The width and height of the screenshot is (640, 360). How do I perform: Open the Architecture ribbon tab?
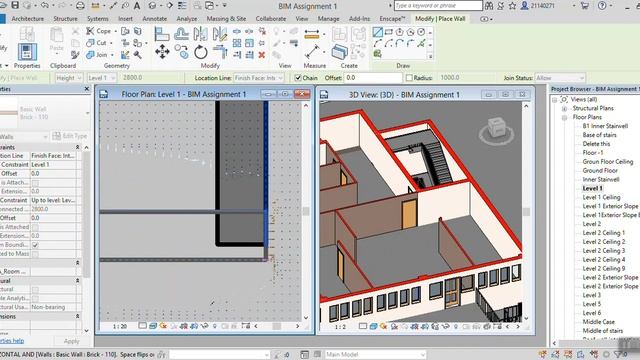click(27, 19)
